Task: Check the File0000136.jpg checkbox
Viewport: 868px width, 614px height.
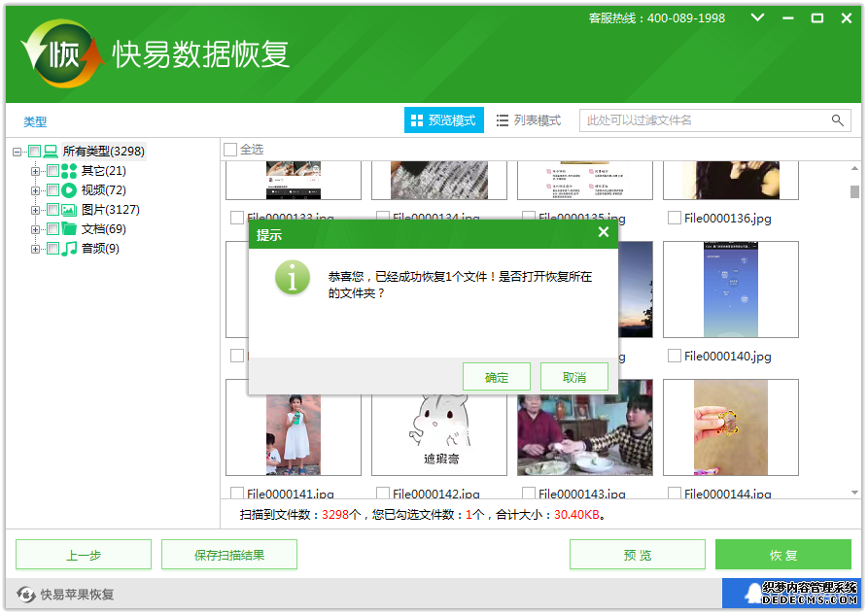Action: (674, 219)
